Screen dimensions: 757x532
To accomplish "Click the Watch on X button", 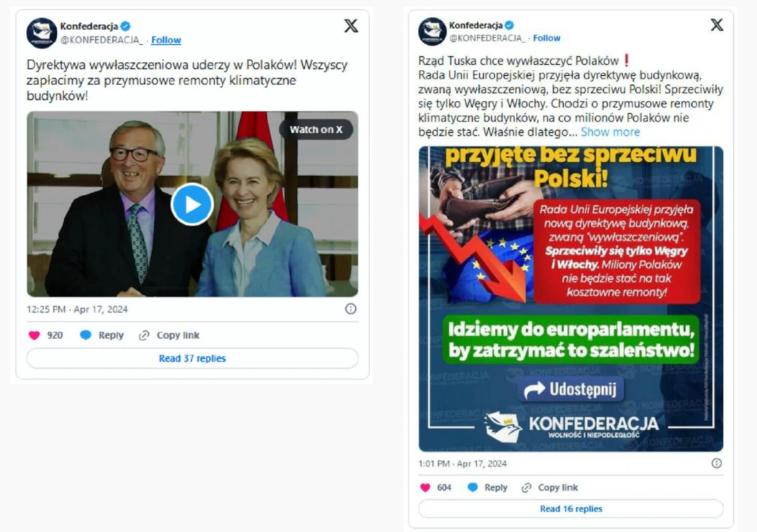I will [316, 130].
